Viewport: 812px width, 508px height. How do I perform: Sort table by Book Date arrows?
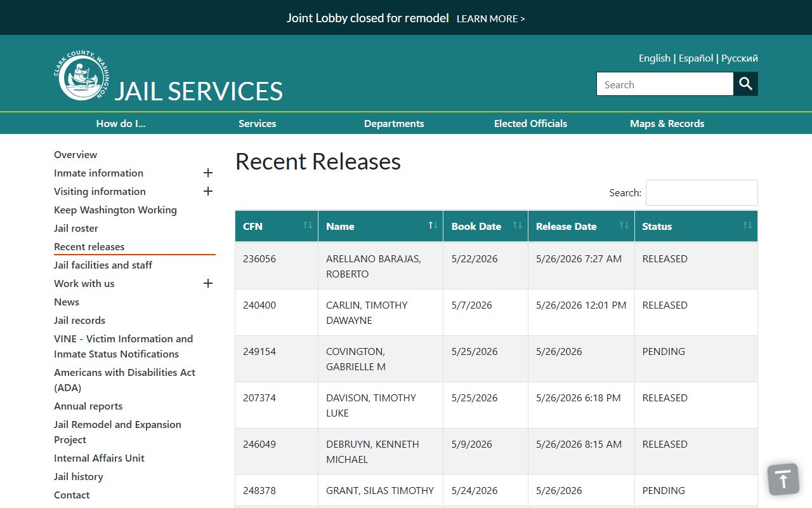pos(518,226)
